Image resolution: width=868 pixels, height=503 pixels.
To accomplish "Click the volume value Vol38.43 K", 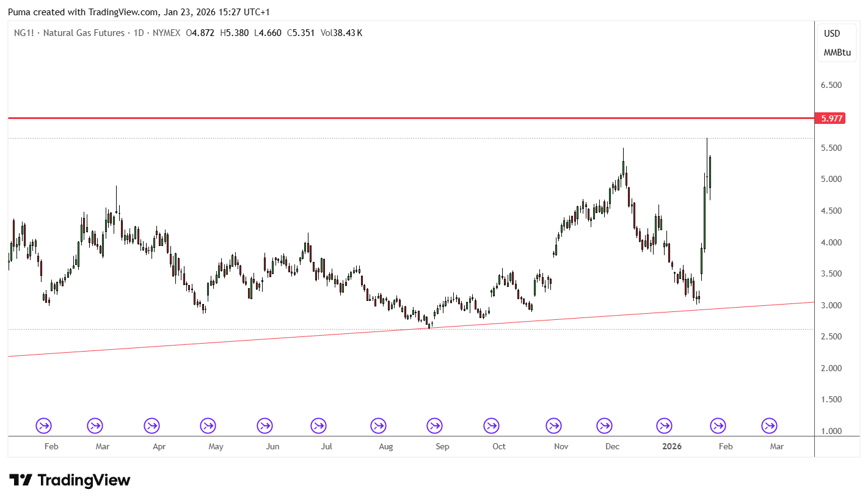I will [341, 33].
